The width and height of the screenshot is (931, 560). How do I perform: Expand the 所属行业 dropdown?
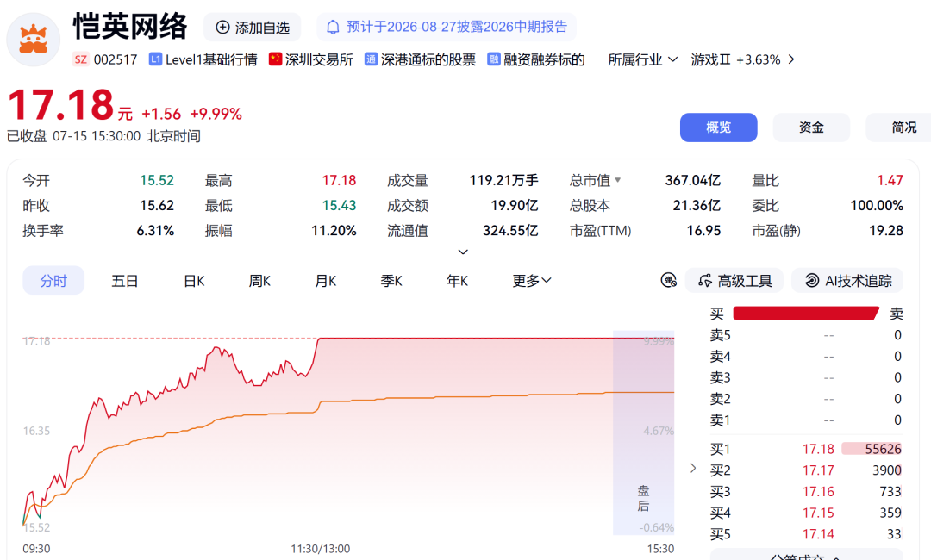tap(642, 59)
